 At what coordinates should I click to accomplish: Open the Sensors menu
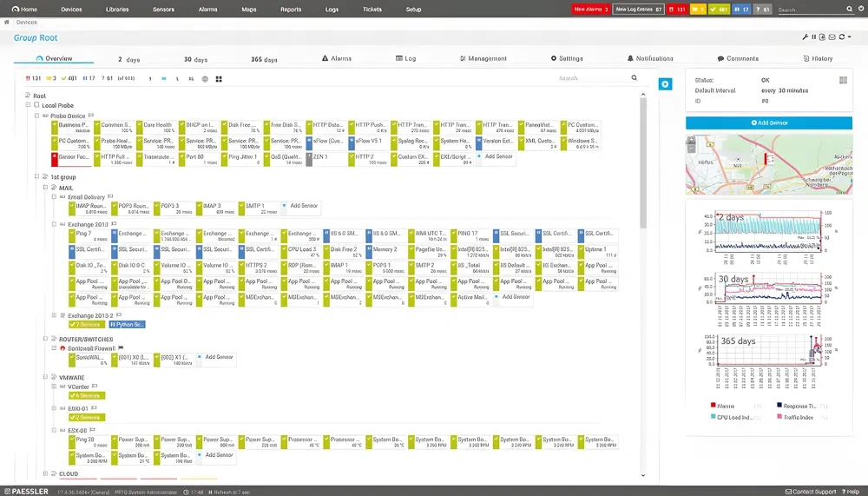point(163,10)
